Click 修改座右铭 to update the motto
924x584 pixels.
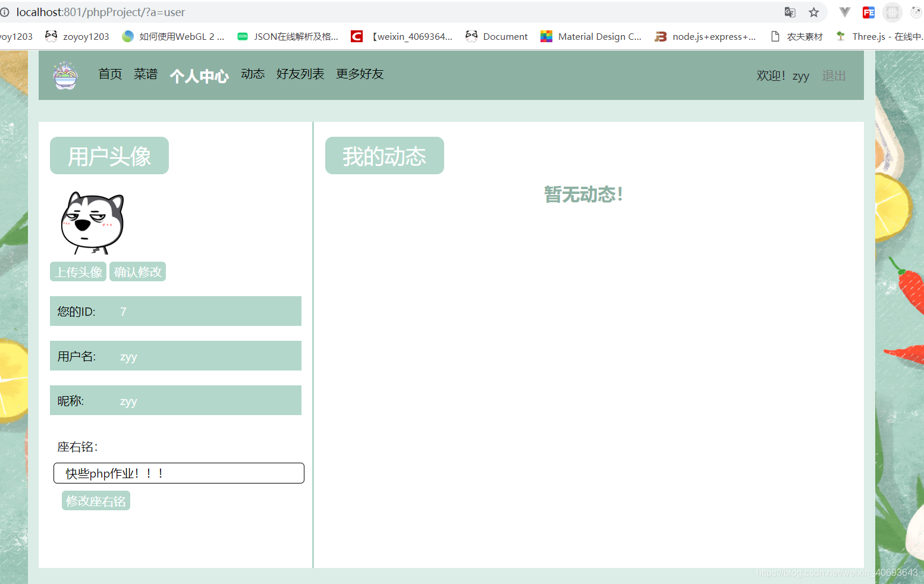(x=95, y=500)
